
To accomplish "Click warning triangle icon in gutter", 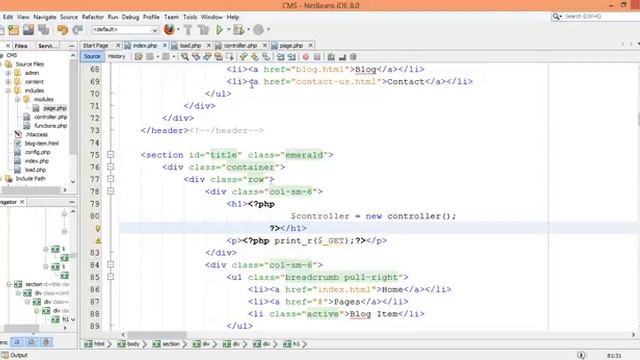I will 98,241.
